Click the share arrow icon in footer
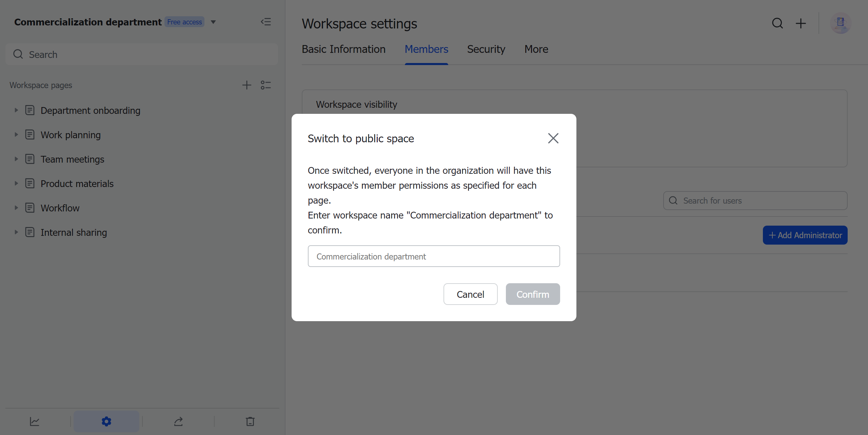 pos(178,421)
